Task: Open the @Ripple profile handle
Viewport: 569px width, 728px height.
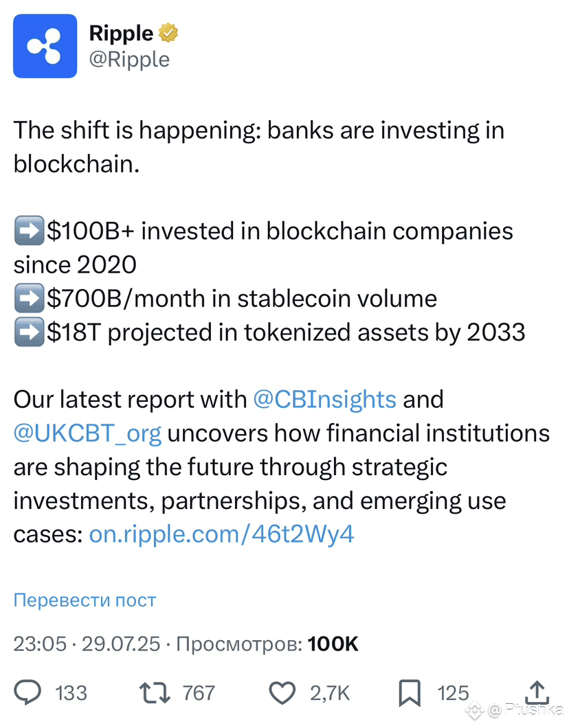Action: [x=131, y=60]
